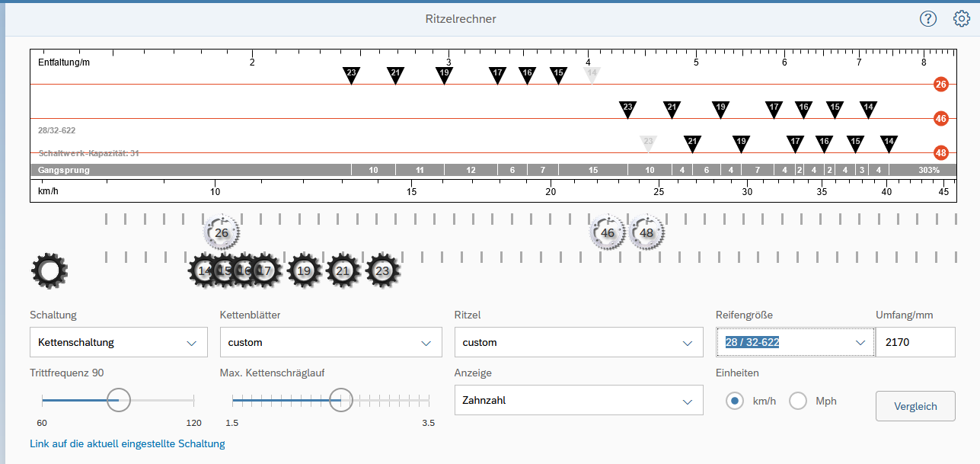Click the Trittfrequenz slider handle
980x464 pixels.
tap(118, 399)
